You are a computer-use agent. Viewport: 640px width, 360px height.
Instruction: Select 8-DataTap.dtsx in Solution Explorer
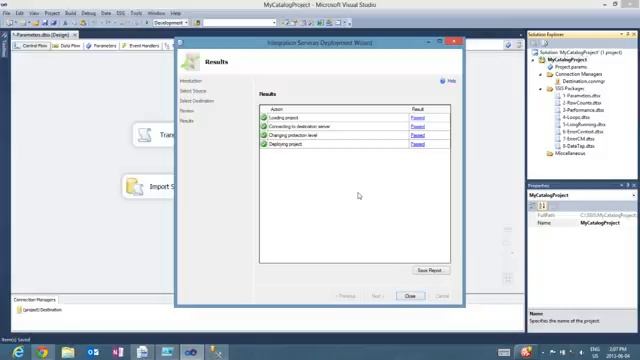click(x=578, y=146)
